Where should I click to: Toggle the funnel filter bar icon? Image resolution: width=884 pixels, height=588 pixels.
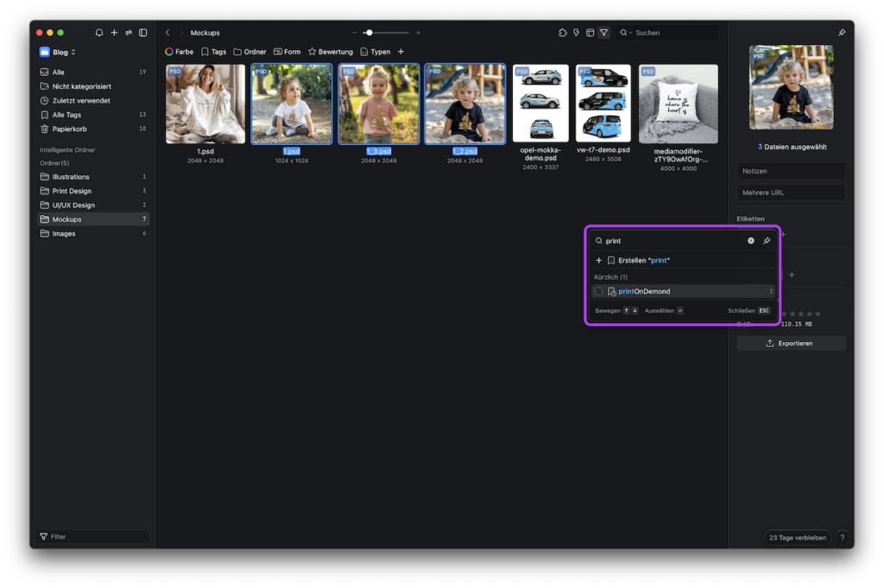tap(603, 33)
